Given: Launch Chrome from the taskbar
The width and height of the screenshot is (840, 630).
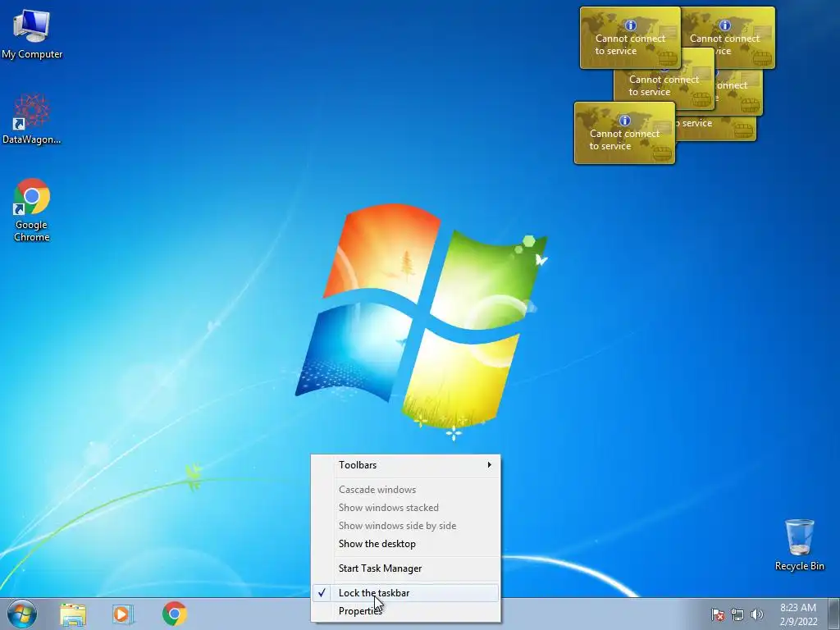Looking at the screenshot, I should pos(174,614).
